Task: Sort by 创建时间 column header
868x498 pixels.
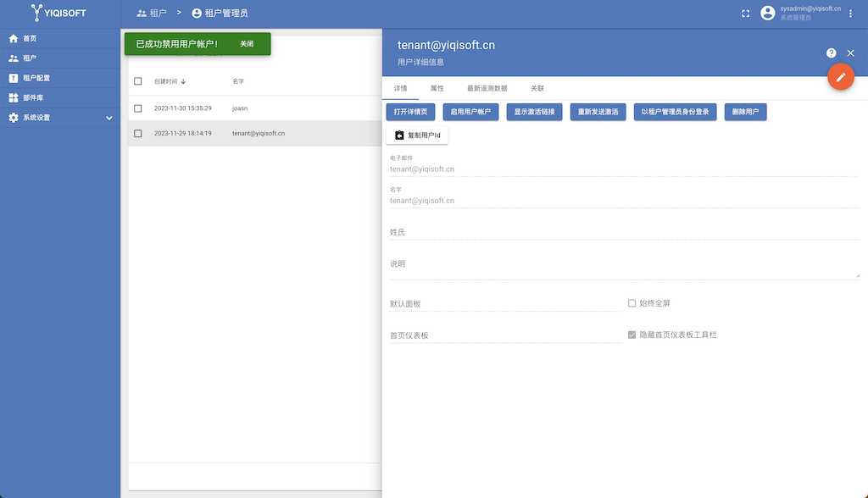Action: click(165, 81)
